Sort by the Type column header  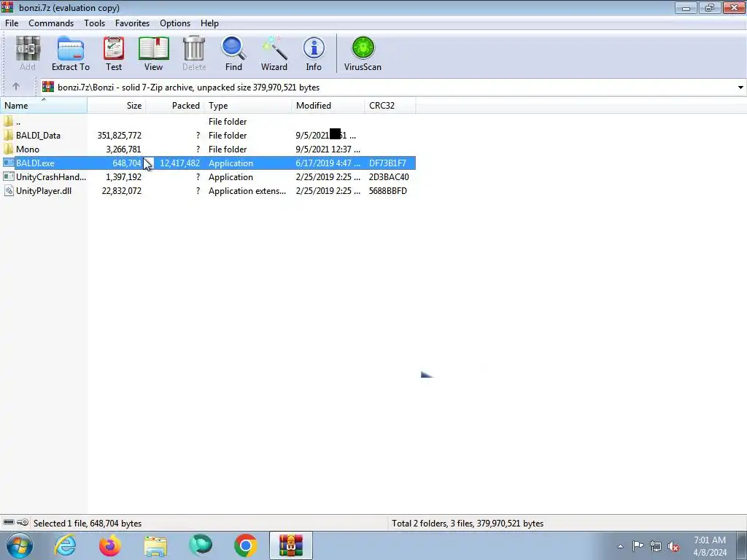pyautogui.click(x=248, y=105)
